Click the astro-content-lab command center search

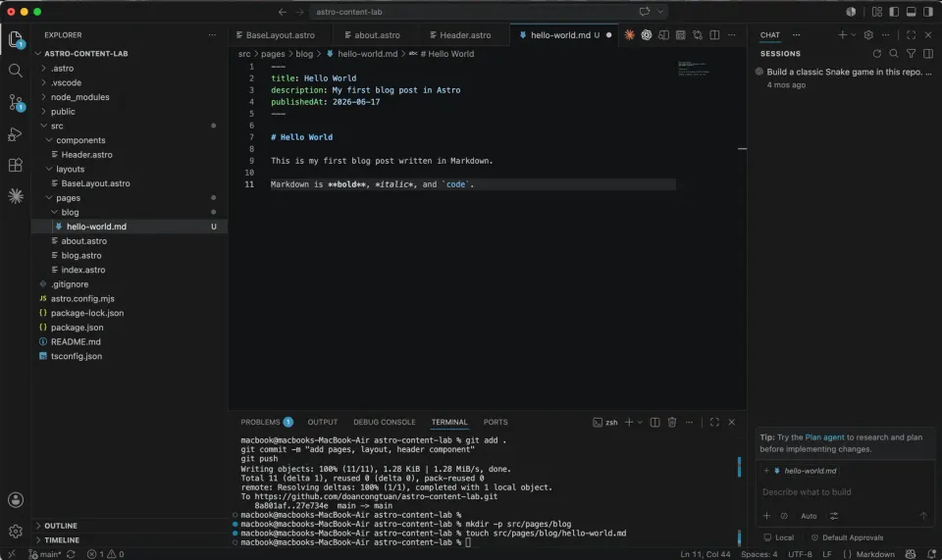click(x=488, y=12)
